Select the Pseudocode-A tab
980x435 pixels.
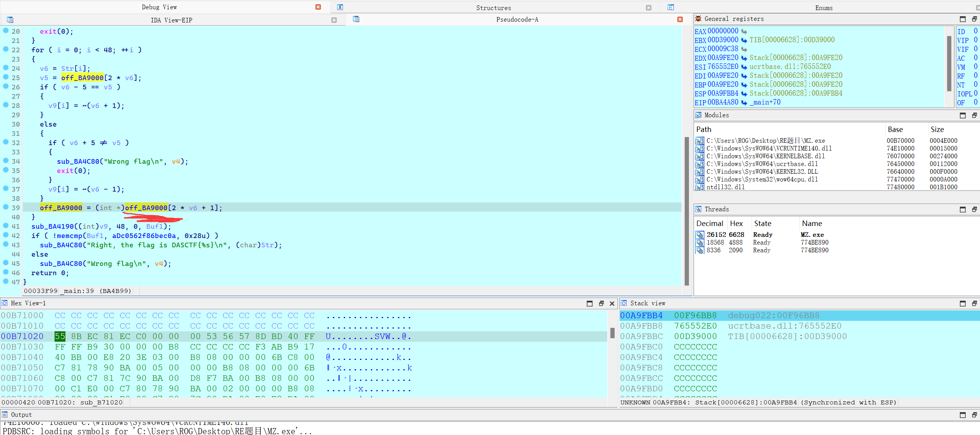click(517, 19)
